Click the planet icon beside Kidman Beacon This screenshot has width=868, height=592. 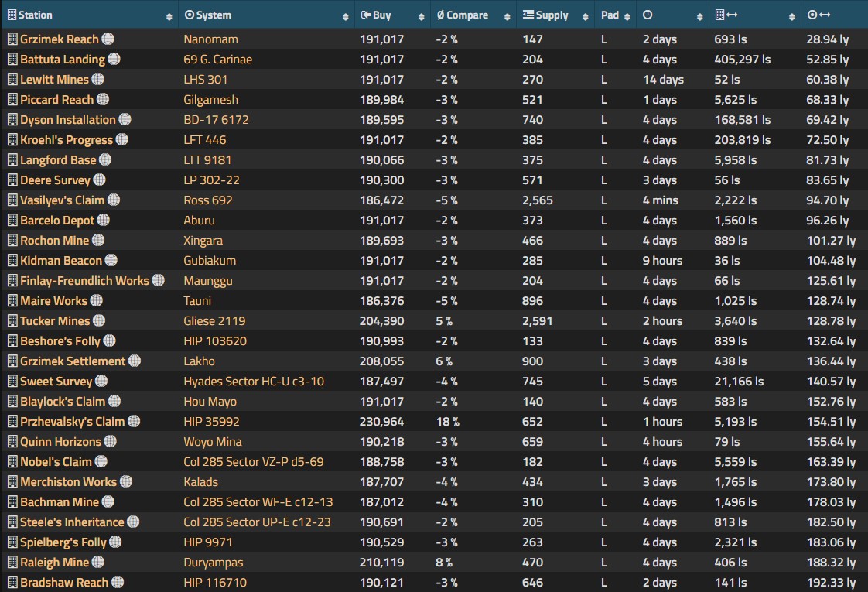click(111, 260)
